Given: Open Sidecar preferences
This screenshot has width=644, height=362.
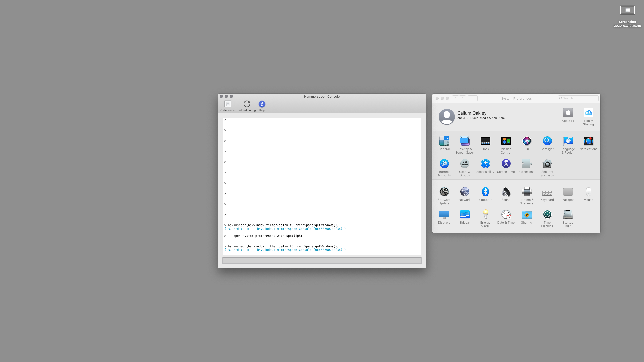Looking at the screenshot, I should (465, 217).
